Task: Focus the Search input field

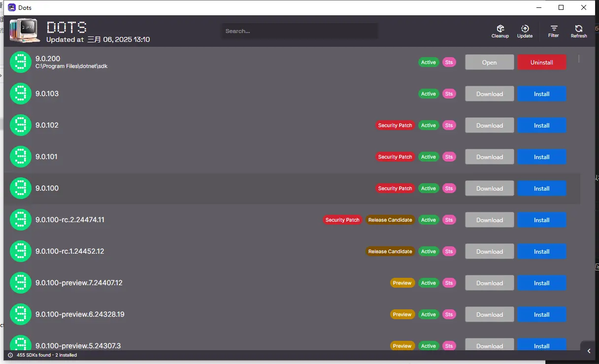Action: [x=300, y=31]
